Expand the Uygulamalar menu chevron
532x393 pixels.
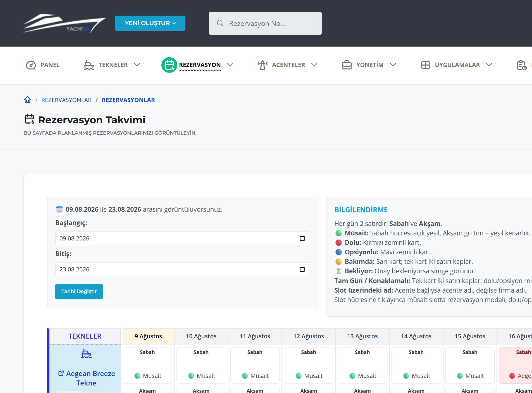(x=489, y=65)
